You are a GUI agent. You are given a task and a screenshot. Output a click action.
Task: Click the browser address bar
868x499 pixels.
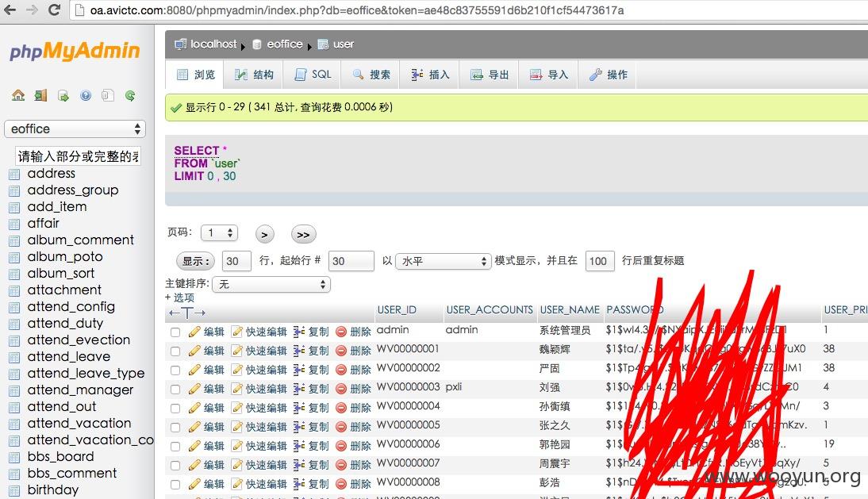click(x=468, y=10)
